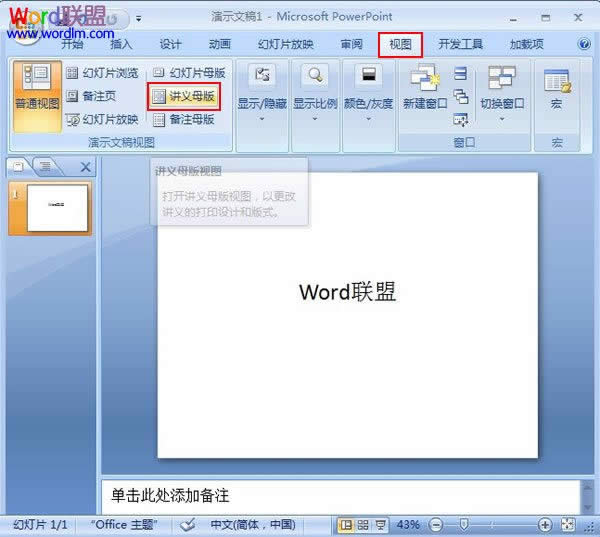600x537 pixels.
Task: Click the Zoom (显示比例) magnifier icon
Action: point(315,75)
